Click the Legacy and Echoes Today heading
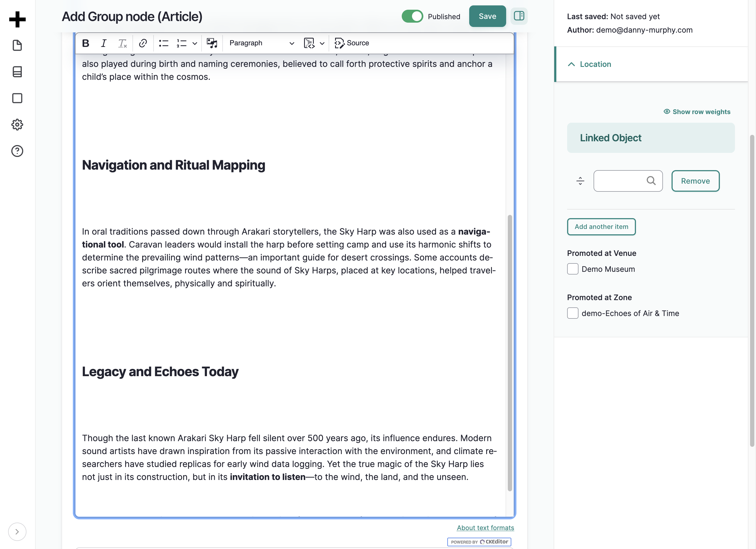Screen dimensions: 756x549 [x=160, y=372]
